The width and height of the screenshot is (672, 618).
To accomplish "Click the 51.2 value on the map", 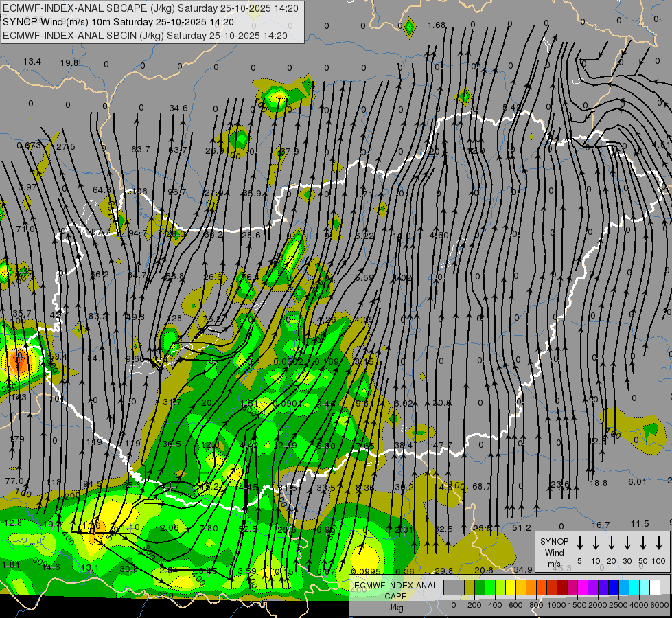I will 522,527.
